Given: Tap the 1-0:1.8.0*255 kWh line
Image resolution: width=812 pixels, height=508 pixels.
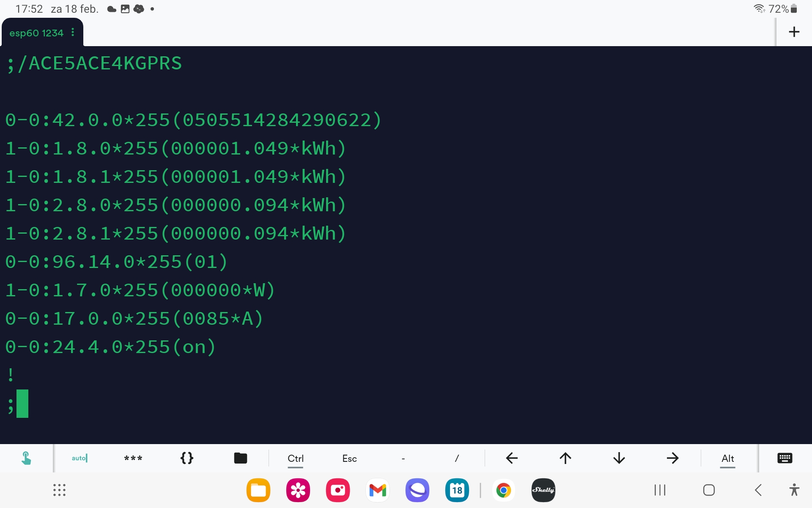Looking at the screenshot, I should coord(176,149).
